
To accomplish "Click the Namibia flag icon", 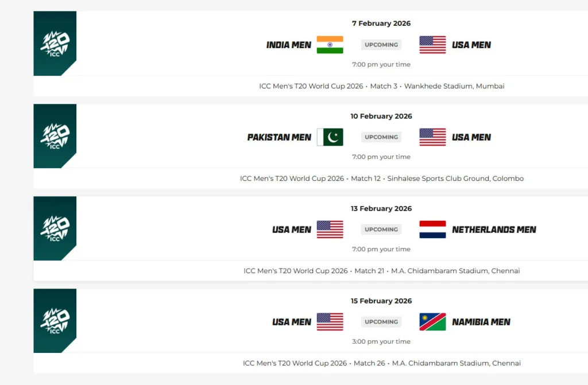I will pyautogui.click(x=432, y=322).
